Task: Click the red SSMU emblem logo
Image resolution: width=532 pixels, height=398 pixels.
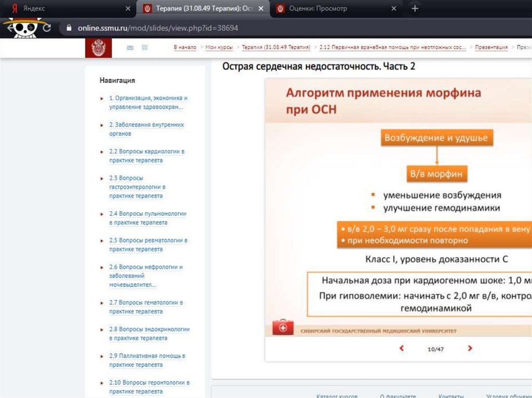Action: (98, 48)
